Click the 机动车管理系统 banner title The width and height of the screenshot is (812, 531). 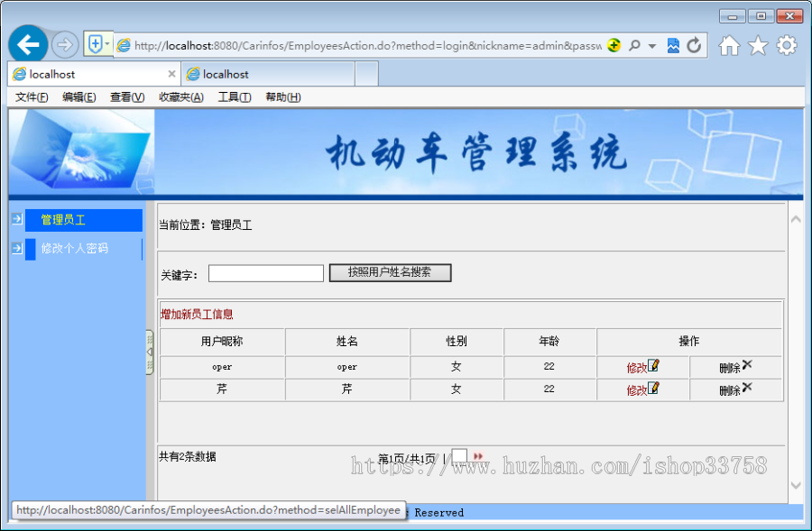click(476, 152)
